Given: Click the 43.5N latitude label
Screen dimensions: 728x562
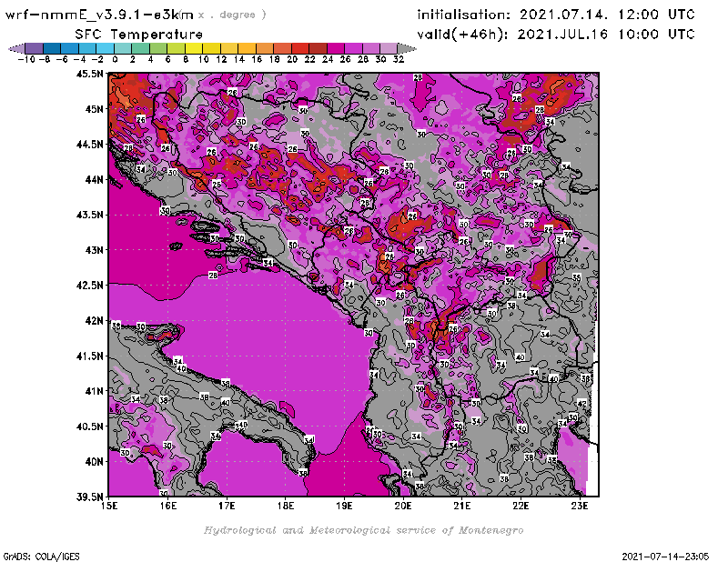Looking at the screenshot, I should pos(89,215).
